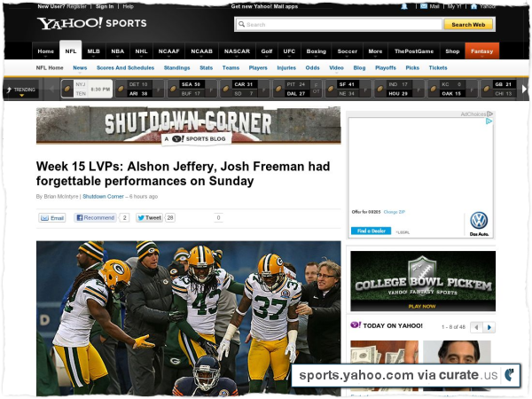
Task: Click Blog link
Action: pos(359,68)
